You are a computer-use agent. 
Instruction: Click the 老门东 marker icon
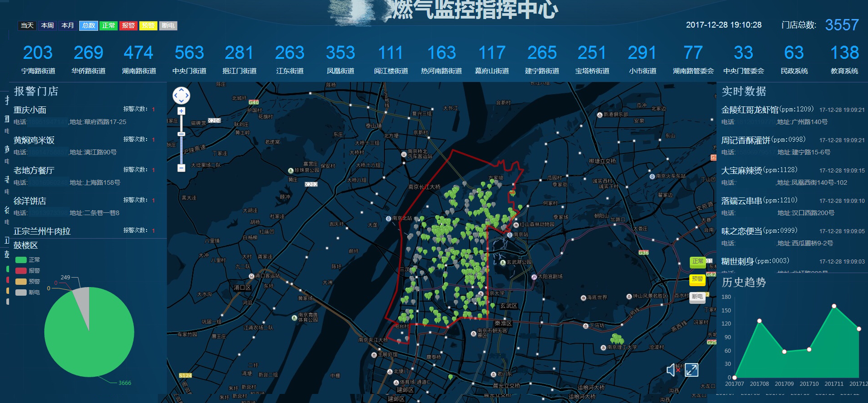[x=493, y=374]
